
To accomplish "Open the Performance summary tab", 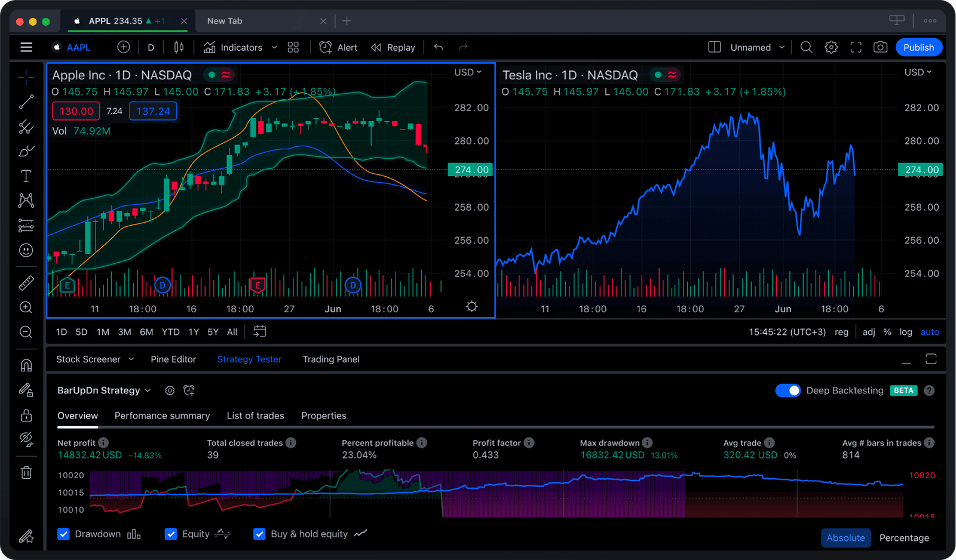I will 162,416.
